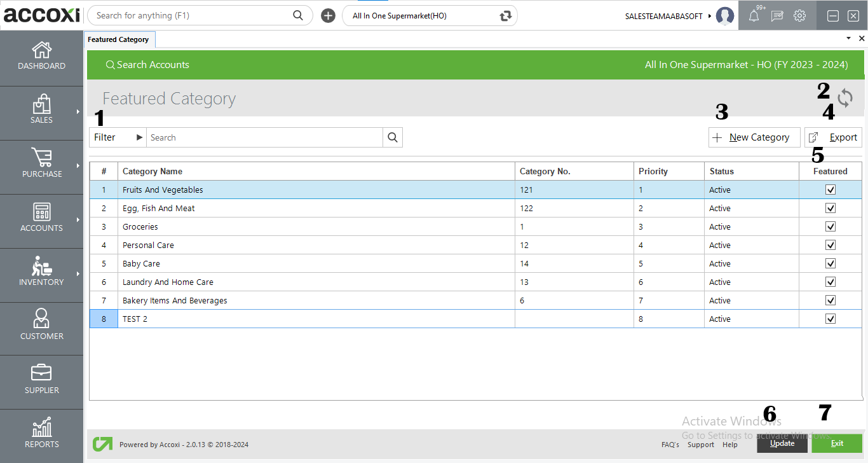Screen dimensions: 868x463
Task: Click the Update button
Action: pos(782,443)
